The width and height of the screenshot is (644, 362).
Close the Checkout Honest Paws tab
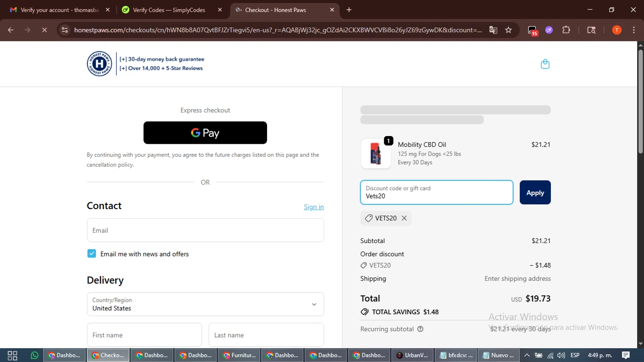click(x=332, y=10)
